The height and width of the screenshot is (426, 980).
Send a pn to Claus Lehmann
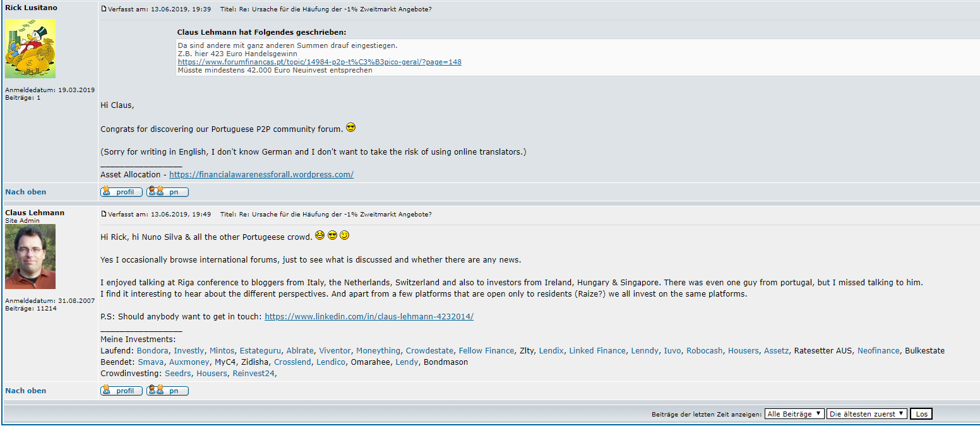click(167, 391)
